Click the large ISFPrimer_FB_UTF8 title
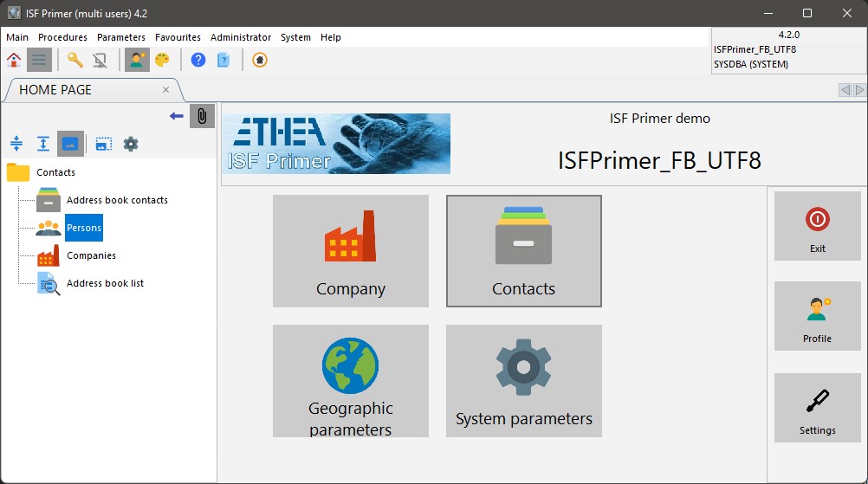868x484 pixels. pyautogui.click(x=659, y=160)
